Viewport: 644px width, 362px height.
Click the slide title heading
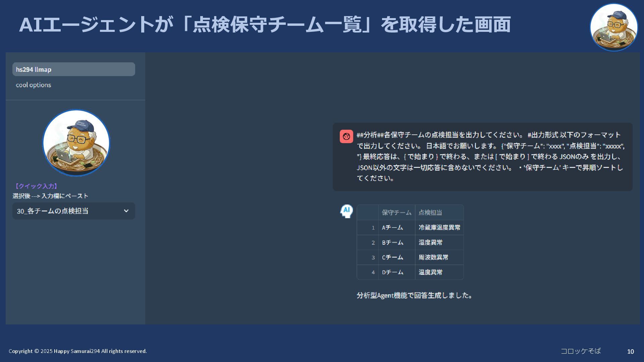(x=265, y=25)
